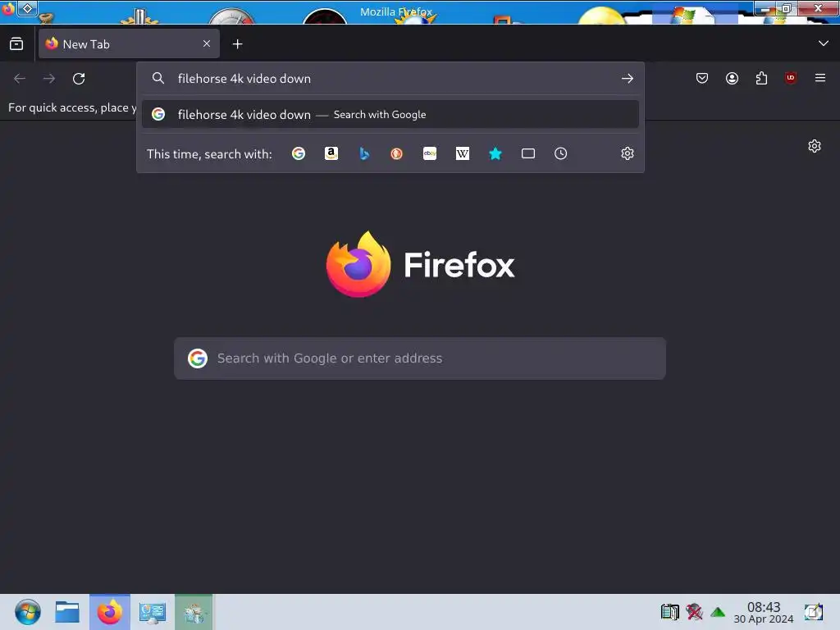The width and height of the screenshot is (840, 630).
Task: Open the clipboard tray icon
Action: (x=669, y=612)
